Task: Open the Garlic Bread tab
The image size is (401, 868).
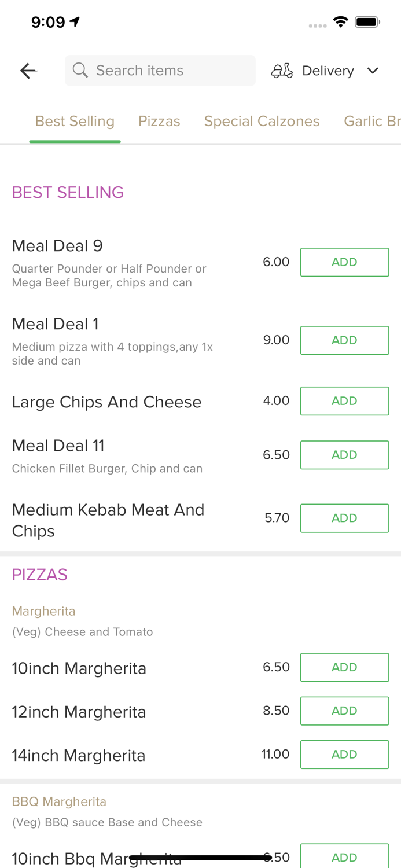Action: [x=371, y=121]
